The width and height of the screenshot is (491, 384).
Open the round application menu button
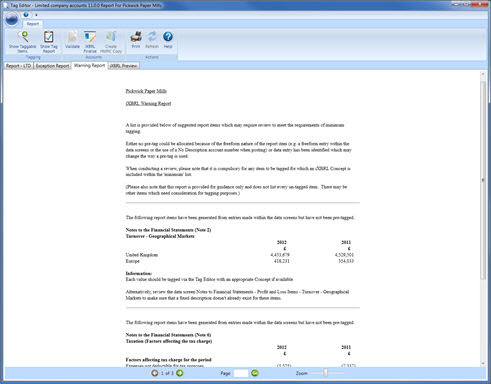pyautogui.click(x=12, y=20)
